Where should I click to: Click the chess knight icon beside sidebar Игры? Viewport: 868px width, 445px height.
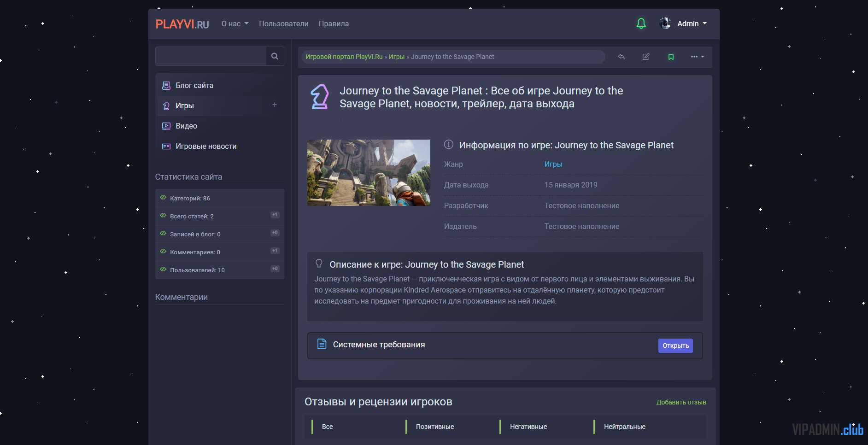(166, 106)
